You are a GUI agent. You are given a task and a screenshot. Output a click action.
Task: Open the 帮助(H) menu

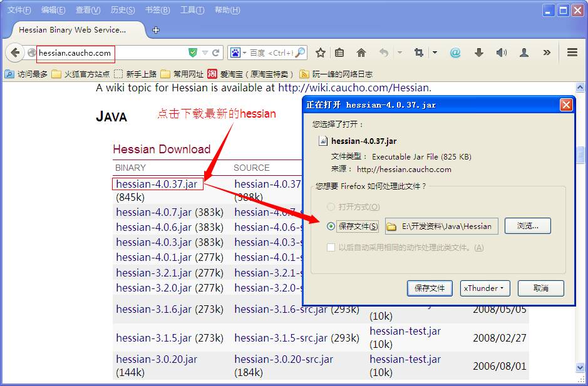tap(227, 10)
